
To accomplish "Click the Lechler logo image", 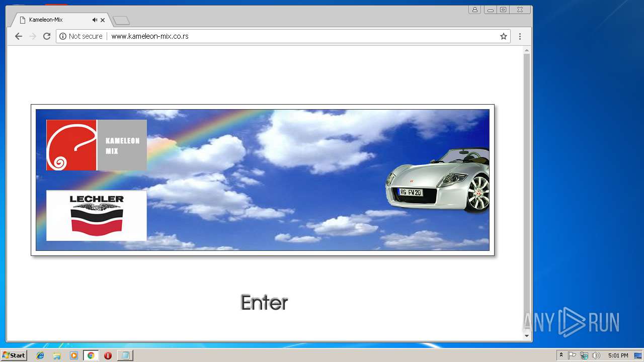I will 97,215.
